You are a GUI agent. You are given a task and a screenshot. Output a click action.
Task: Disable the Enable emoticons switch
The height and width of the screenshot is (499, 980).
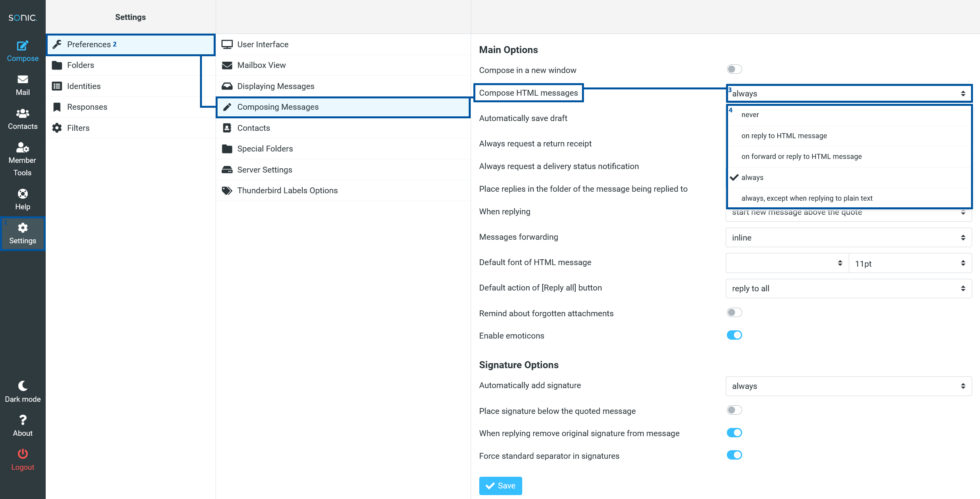734,335
